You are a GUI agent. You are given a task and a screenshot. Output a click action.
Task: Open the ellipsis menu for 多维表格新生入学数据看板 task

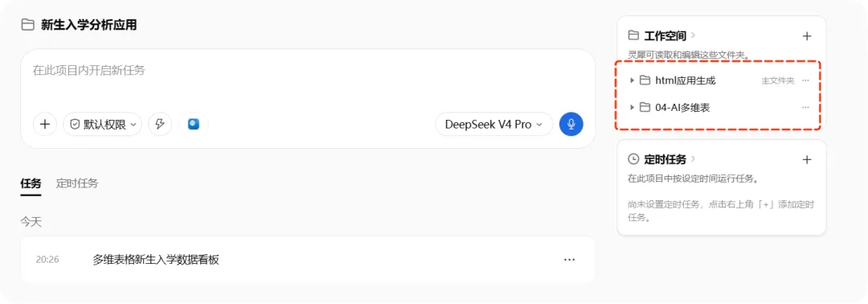[569, 260]
